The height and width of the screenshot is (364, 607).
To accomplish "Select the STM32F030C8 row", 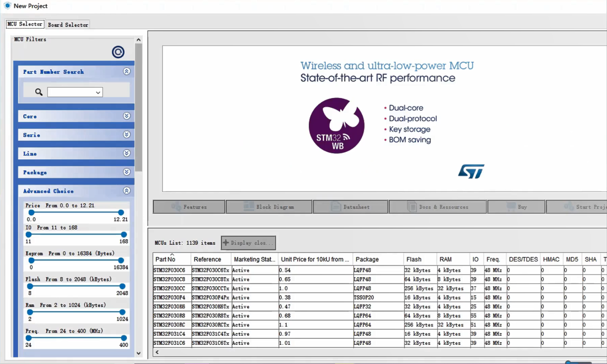I will pyautogui.click(x=380, y=279).
